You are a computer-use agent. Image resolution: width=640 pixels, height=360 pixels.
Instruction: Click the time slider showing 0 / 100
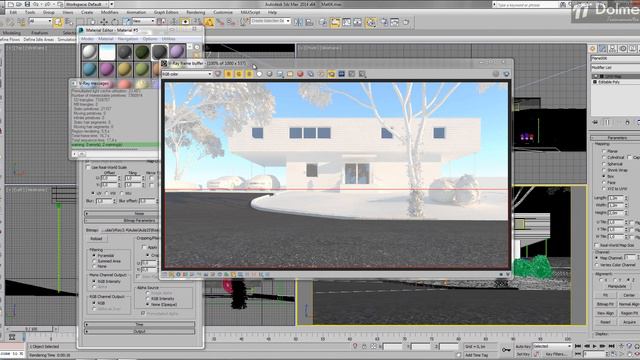[32, 329]
